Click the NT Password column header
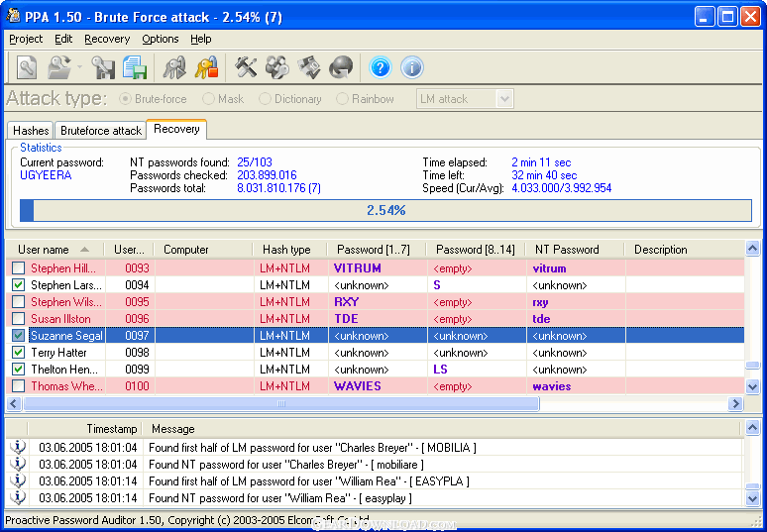The width and height of the screenshot is (767, 532). pyautogui.click(x=575, y=250)
